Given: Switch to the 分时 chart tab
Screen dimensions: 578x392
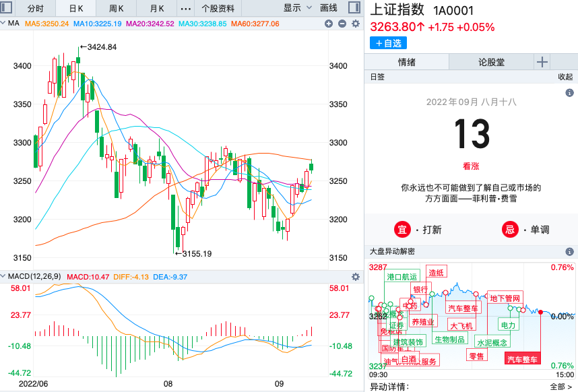Looking at the screenshot, I should [35, 9].
